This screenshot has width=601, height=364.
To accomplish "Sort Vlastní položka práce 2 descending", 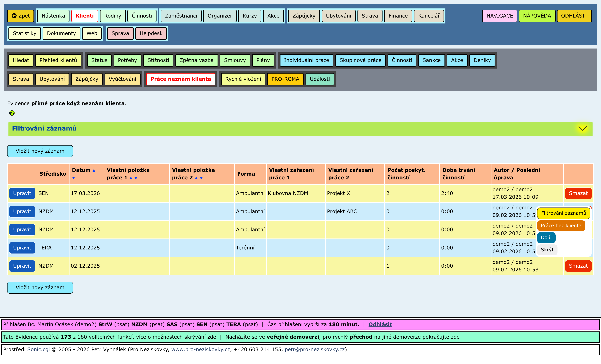I will pyautogui.click(x=201, y=178).
